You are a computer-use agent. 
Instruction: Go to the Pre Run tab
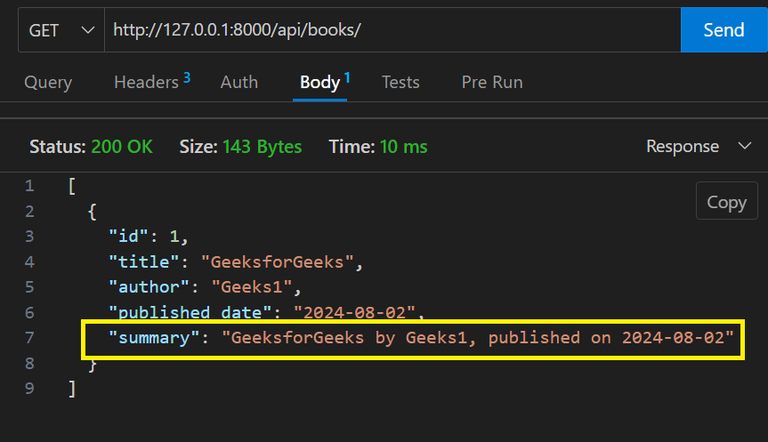point(492,82)
